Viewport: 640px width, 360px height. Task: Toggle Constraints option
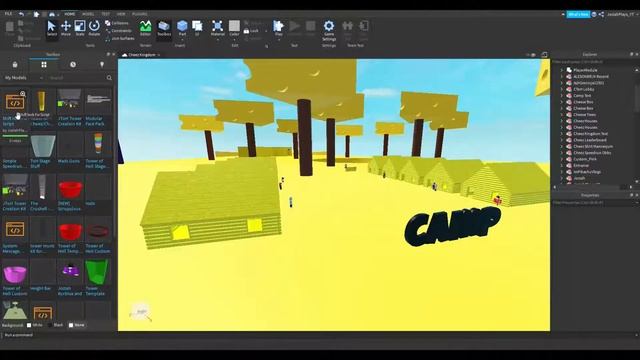tap(118, 31)
